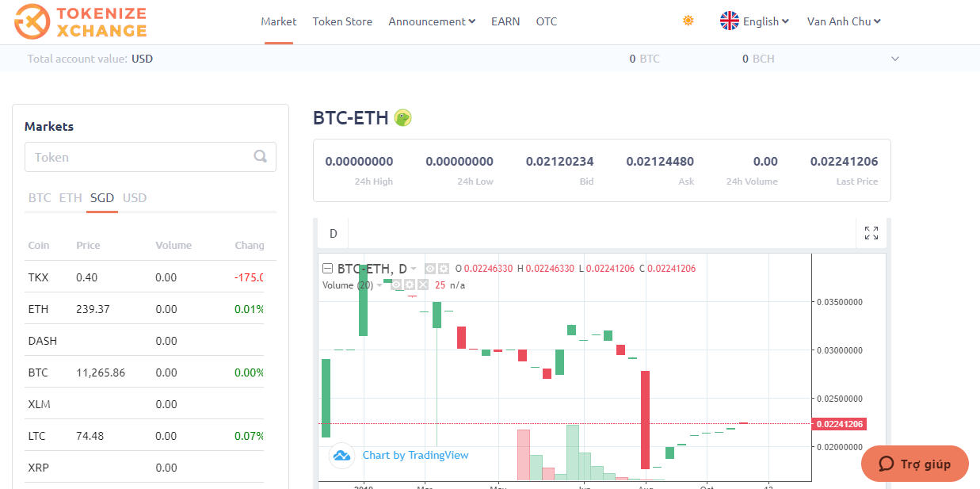
Task: Select the D interval button
Action: pyautogui.click(x=334, y=233)
